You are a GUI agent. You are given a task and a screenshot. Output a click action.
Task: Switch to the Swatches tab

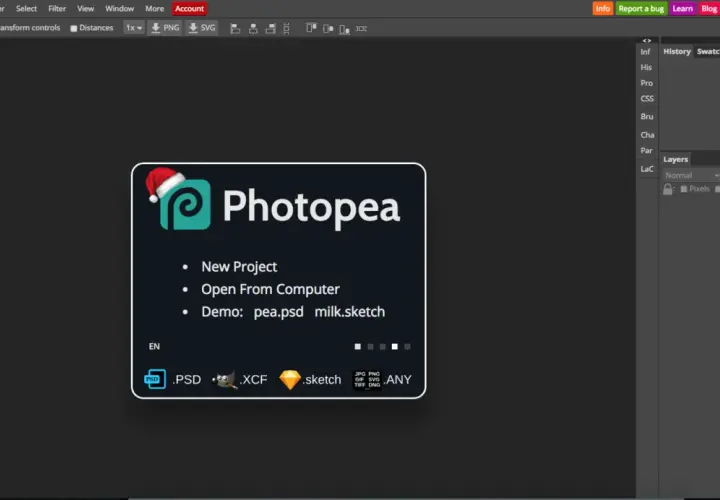coord(708,51)
